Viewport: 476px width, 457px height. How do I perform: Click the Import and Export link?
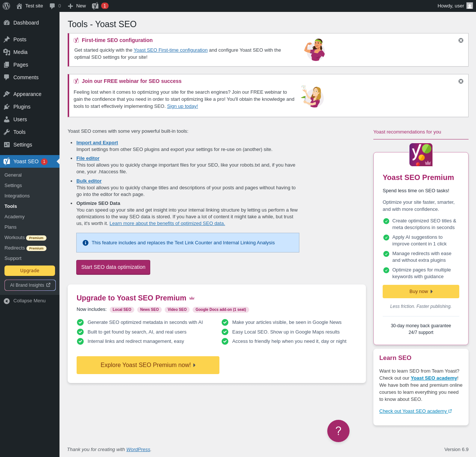tap(97, 142)
